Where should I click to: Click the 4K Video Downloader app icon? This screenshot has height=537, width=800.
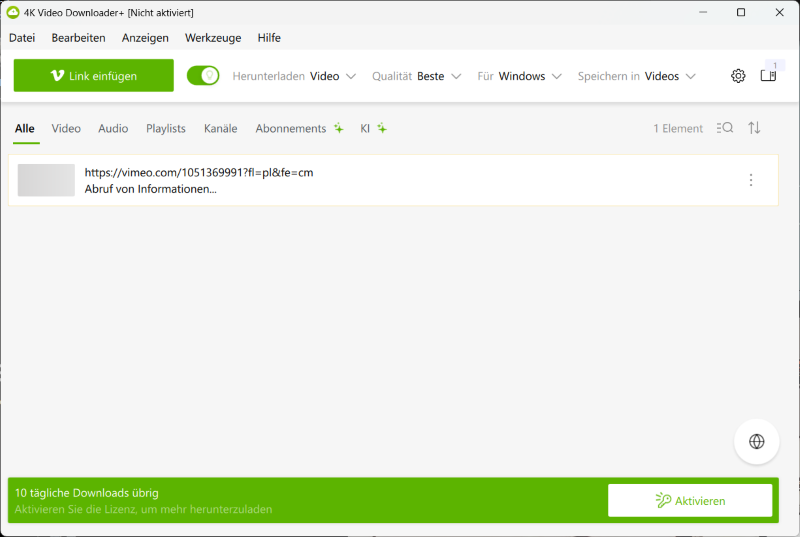(x=13, y=12)
